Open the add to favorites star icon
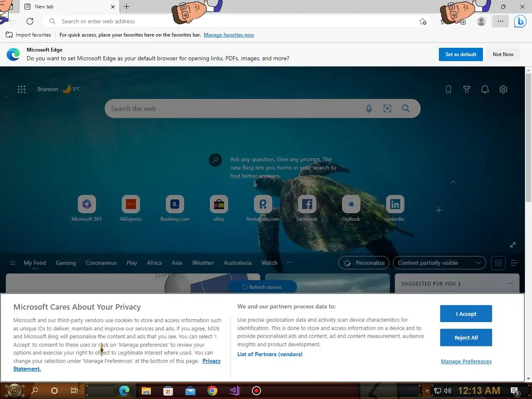Viewport: 532px width, 399px height. click(x=423, y=21)
